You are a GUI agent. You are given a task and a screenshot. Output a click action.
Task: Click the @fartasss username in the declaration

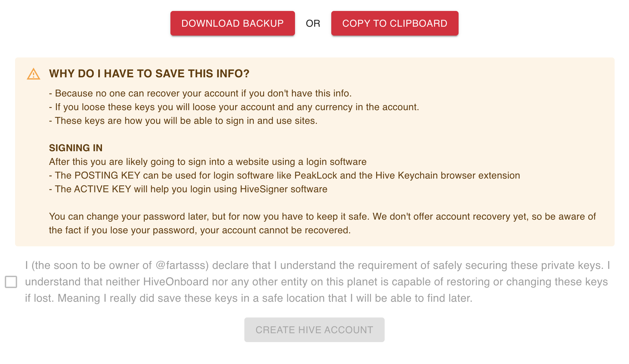click(x=182, y=265)
